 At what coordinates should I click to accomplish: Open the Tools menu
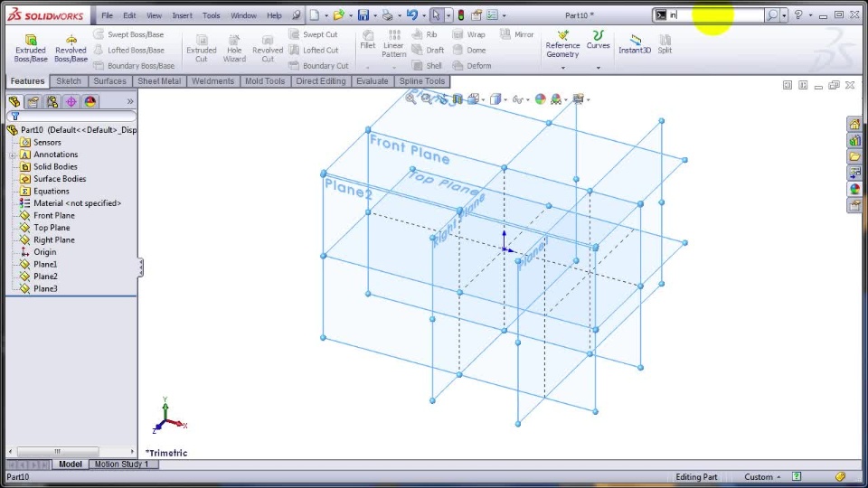[211, 15]
